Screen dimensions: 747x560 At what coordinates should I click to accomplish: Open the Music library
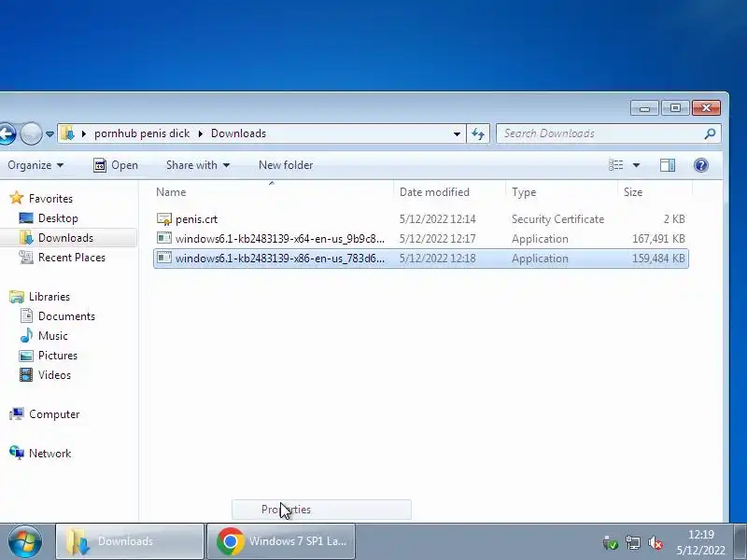tap(52, 336)
